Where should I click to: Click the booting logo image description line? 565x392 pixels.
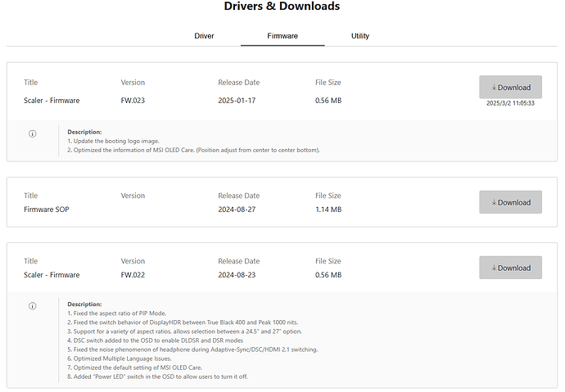[x=121, y=141]
